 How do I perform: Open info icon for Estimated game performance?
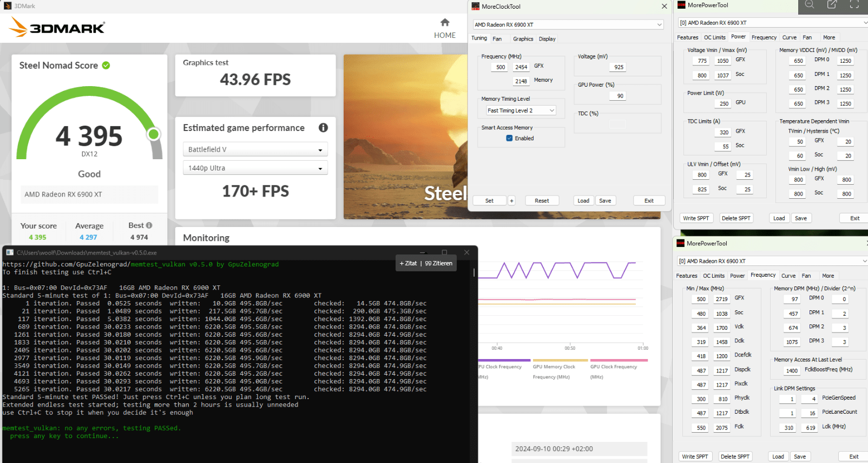point(323,128)
